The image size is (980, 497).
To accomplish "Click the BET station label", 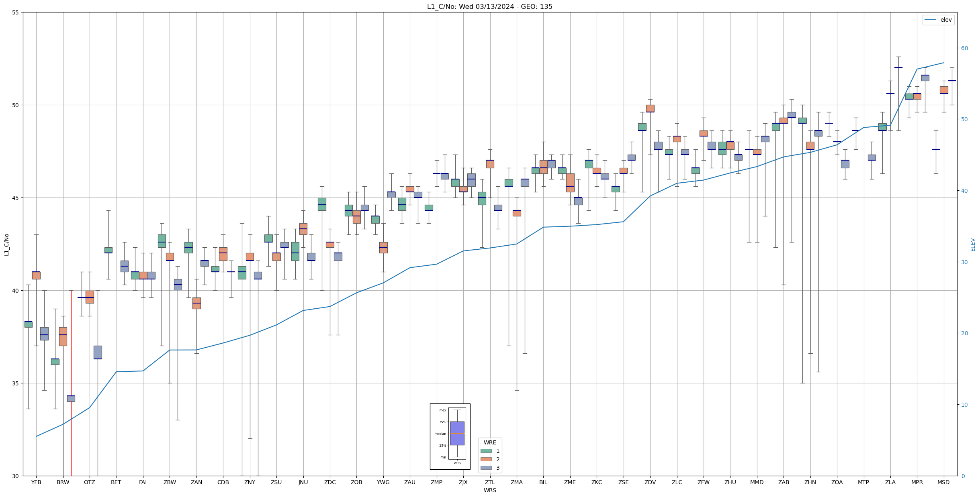I will tap(116, 483).
